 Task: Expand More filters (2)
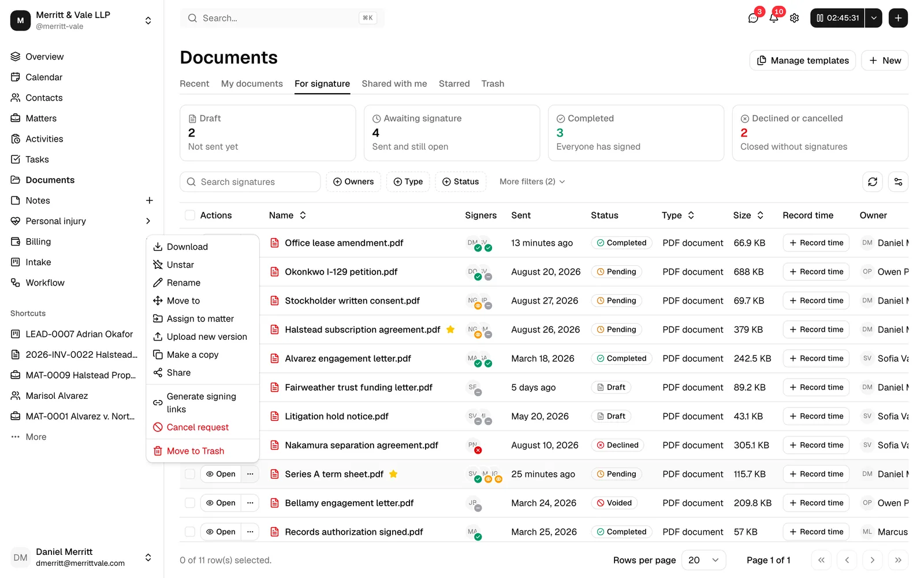point(532,181)
